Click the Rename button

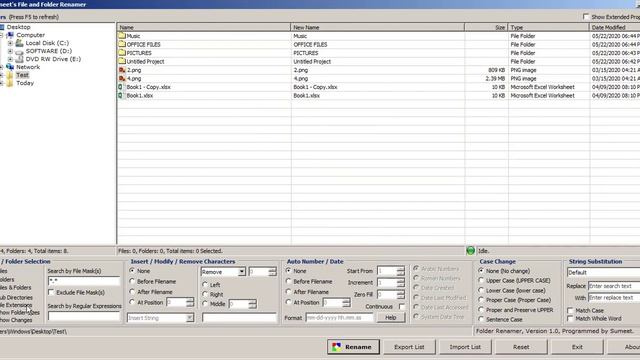(x=353, y=347)
